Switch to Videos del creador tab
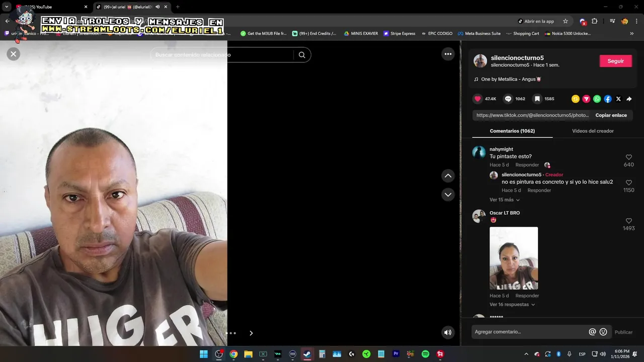 (x=593, y=131)
